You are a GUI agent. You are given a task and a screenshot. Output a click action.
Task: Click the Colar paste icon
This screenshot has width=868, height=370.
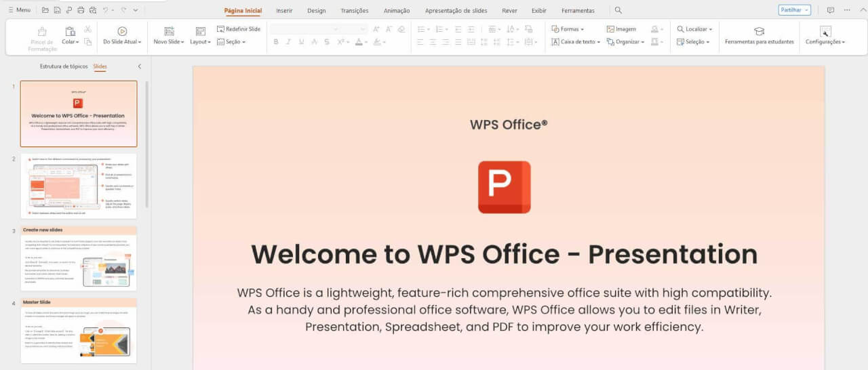[x=69, y=31]
